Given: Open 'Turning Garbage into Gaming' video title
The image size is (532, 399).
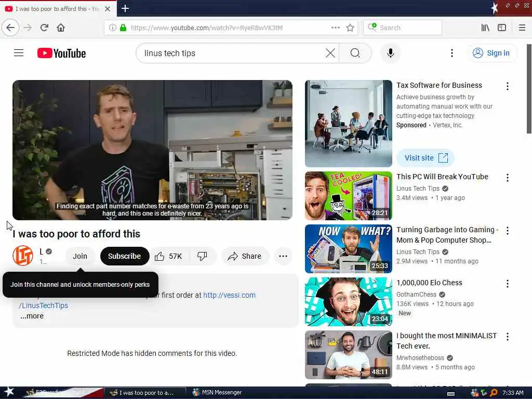Looking at the screenshot, I should pos(447,235).
